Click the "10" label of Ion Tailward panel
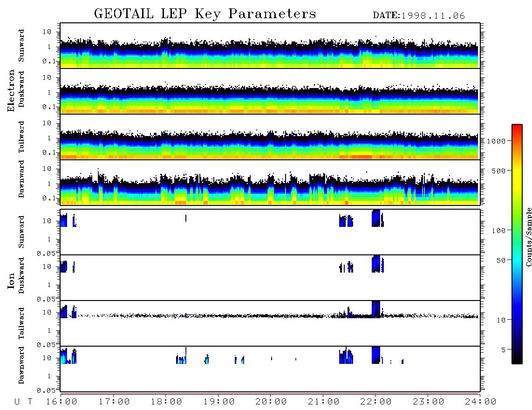 coord(47,312)
